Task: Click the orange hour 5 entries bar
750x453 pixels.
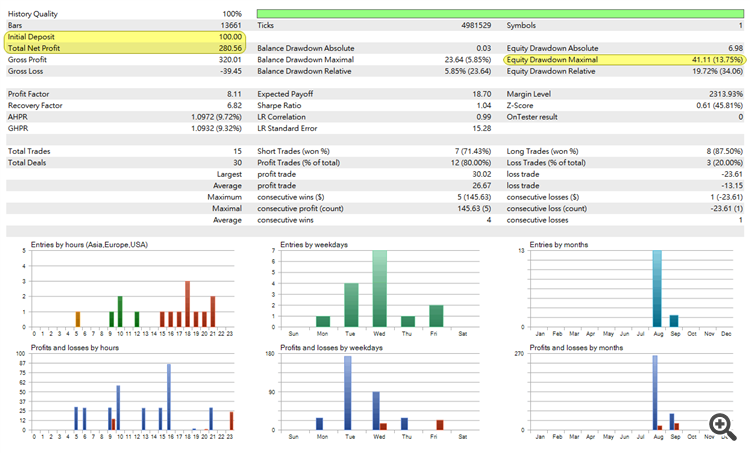Action: (x=78, y=320)
